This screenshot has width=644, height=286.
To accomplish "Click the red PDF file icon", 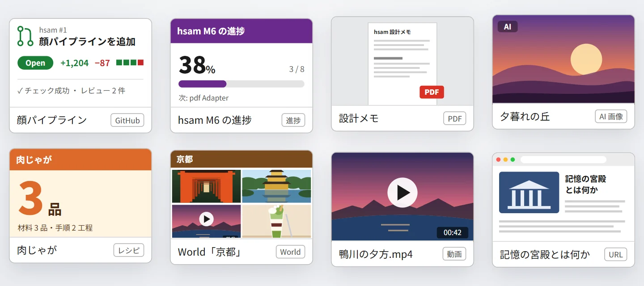I will click(x=432, y=92).
